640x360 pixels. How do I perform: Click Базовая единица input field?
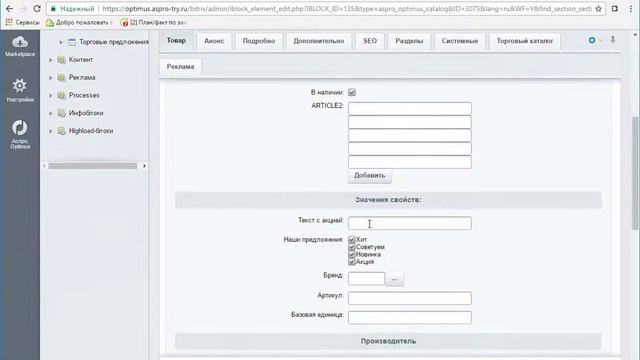tap(410, 318)
